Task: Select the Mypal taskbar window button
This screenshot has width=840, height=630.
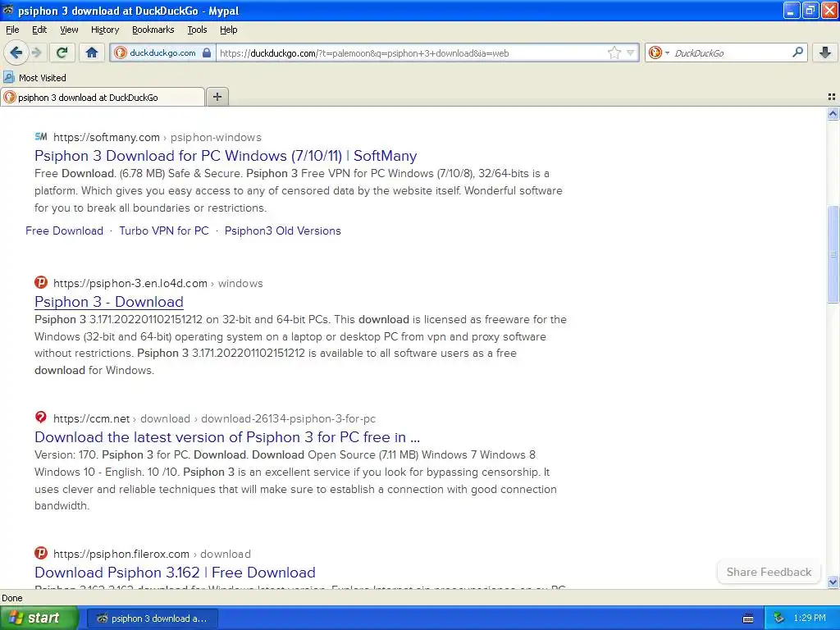Action: click(152, 619)
